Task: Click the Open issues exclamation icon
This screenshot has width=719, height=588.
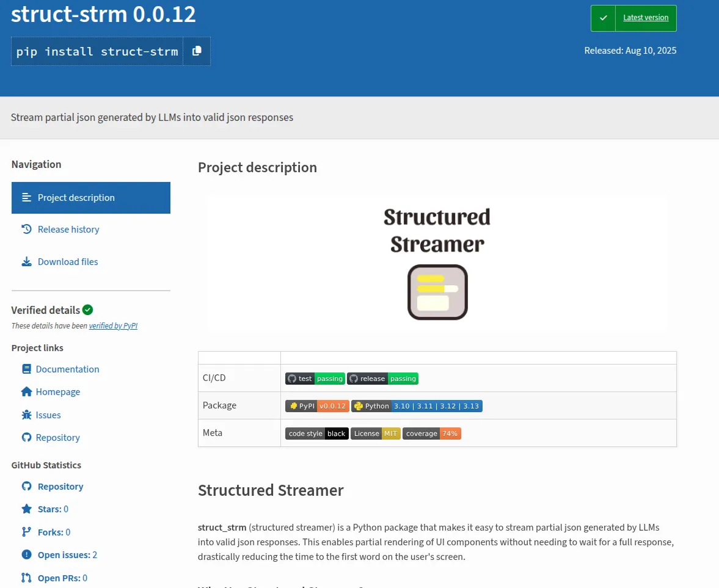Action: [27, 555]
